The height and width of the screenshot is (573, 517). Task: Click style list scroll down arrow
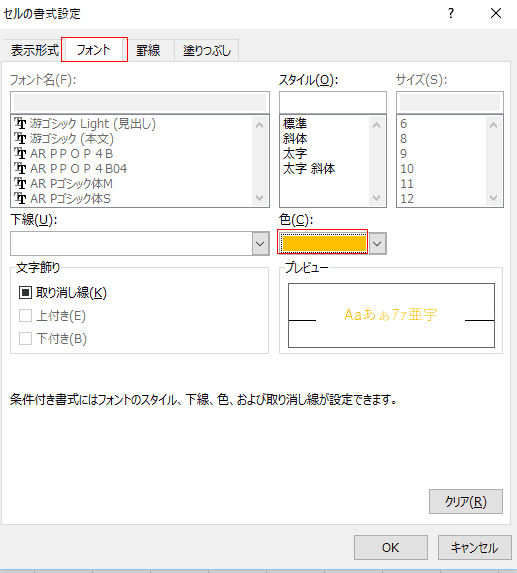coord(376,198)
